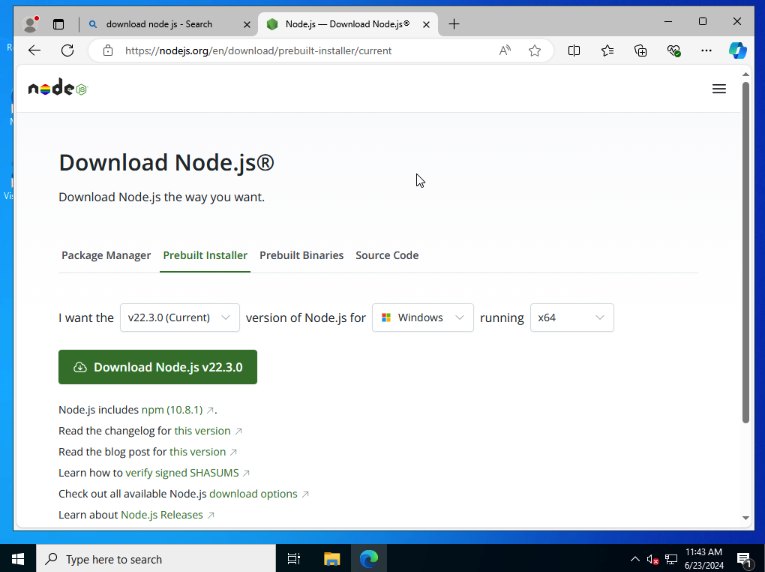Image resolution: width=765 pixels, height=572 pixels.
Task: Open the Source Code tab
Action: 387,255
